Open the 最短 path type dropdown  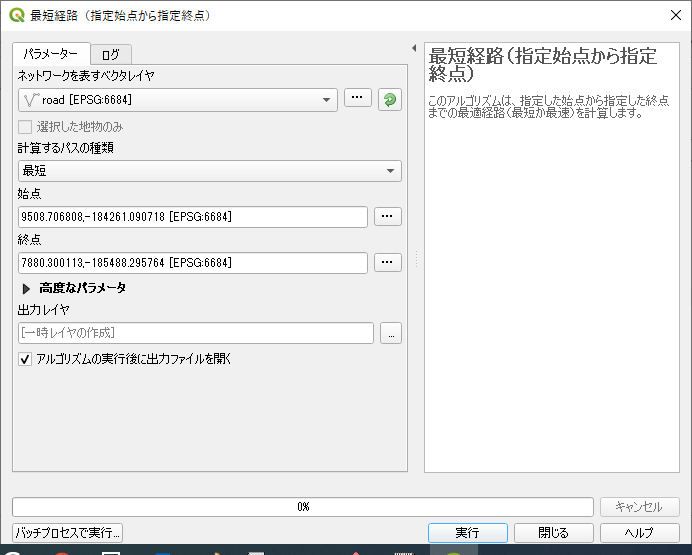coord(210,171)
